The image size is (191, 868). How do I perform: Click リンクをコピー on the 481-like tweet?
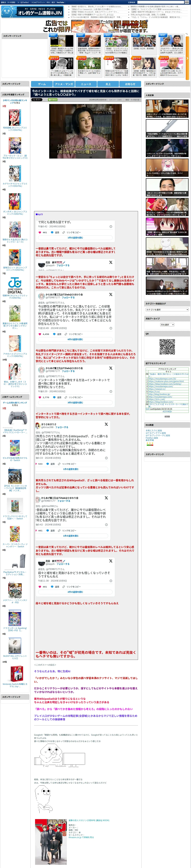tap(72, 587)
